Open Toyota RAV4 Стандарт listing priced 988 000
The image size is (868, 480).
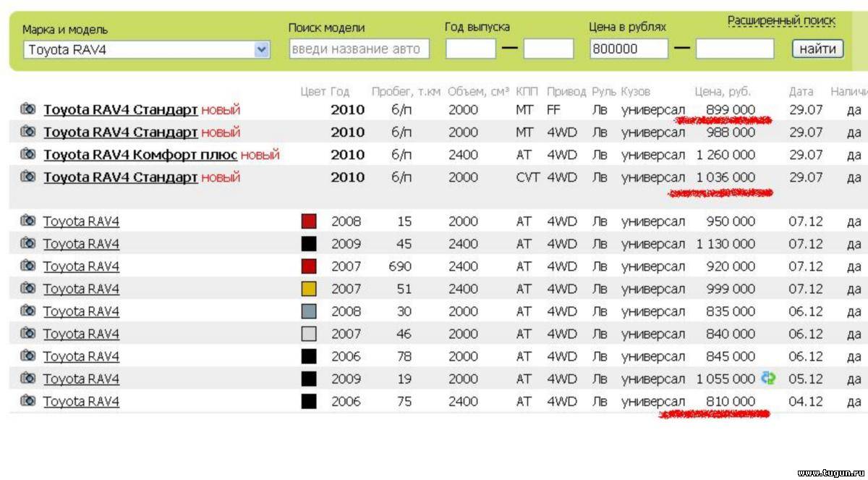coord(120,132)
